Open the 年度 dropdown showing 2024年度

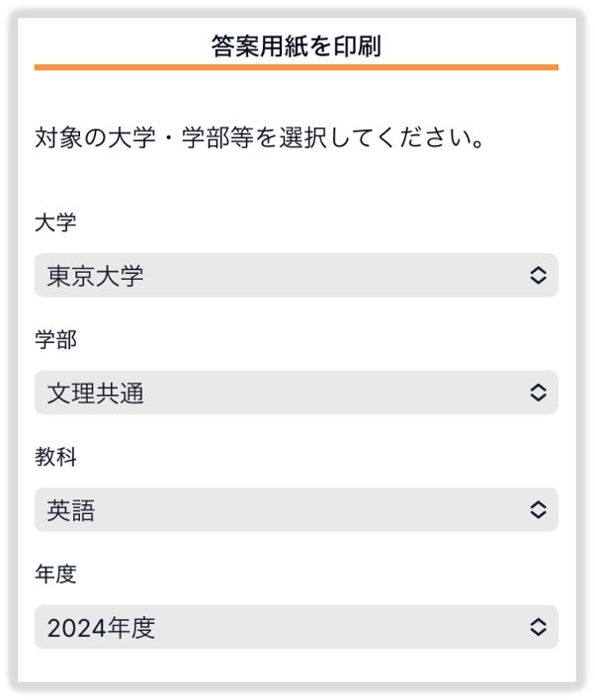tap(296, 627)
